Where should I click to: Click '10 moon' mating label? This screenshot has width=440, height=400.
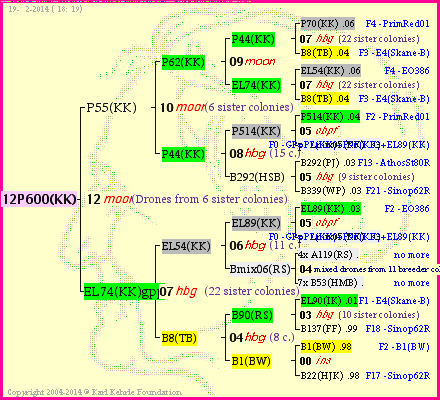tap(182, 107)
